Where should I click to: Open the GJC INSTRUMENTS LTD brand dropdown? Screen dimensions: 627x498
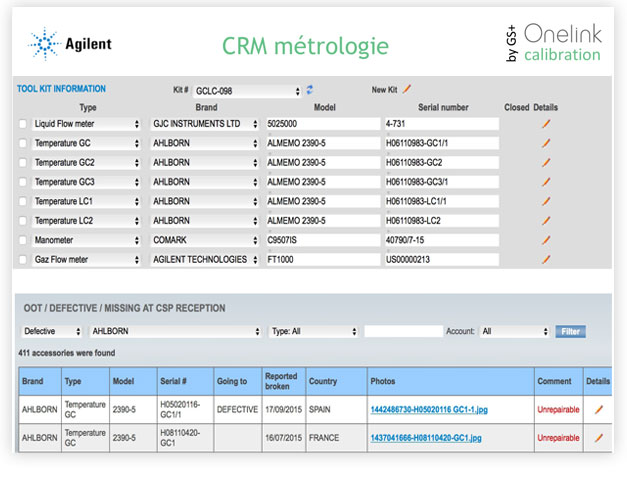tap(204, 124)
